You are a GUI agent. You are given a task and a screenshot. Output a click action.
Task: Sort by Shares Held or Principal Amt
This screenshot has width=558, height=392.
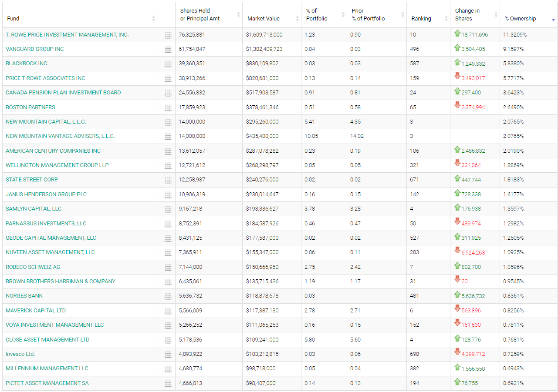click(209, 15)
